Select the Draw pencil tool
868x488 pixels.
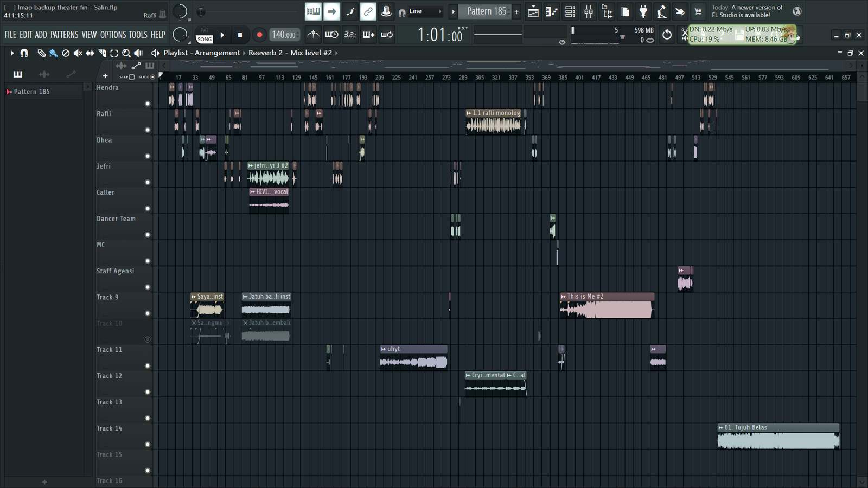[x=41, y=53]
